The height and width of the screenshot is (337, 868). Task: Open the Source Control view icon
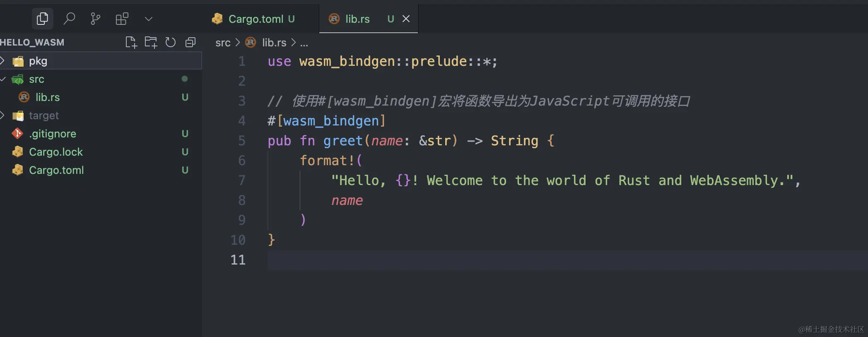pyautogui.click(x=95, y=19)
